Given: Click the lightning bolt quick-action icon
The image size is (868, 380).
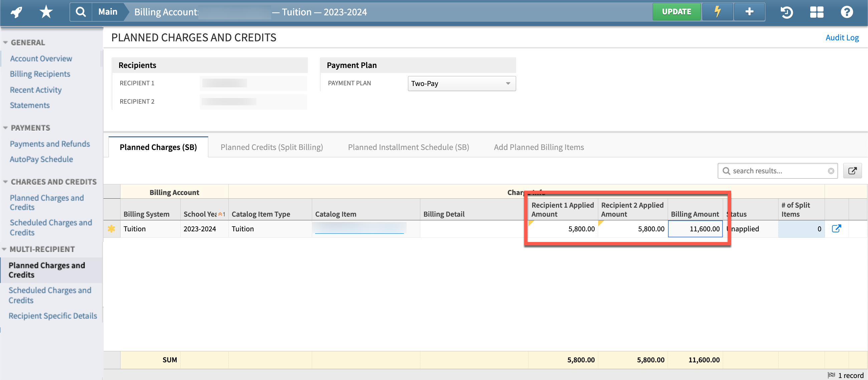Looking at the screenshot, I should [x=717, y=11].
